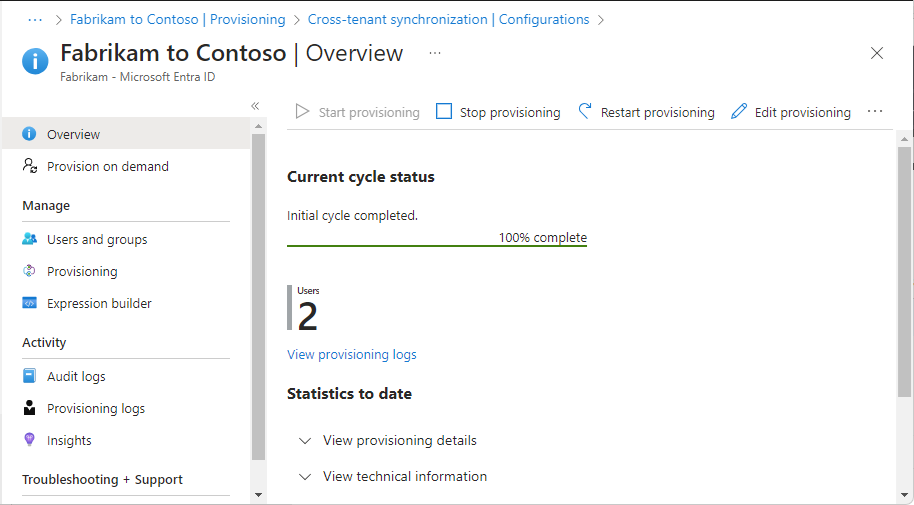The height and width of the screenshot is (505, 914).
Task: Go to Cross-tenant synchronization Configurations breadcrumb
Action: pyautogui.click(x=448, y=19)
